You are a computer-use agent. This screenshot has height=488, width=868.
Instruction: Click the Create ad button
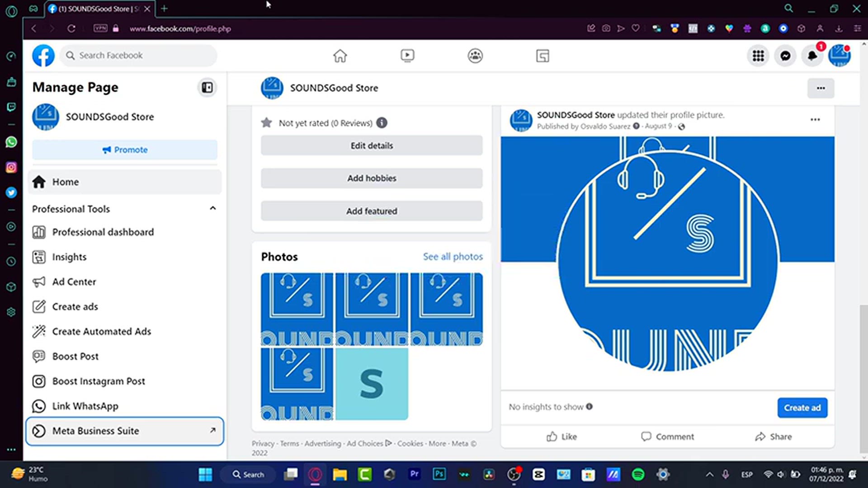[x=802, y=408]
